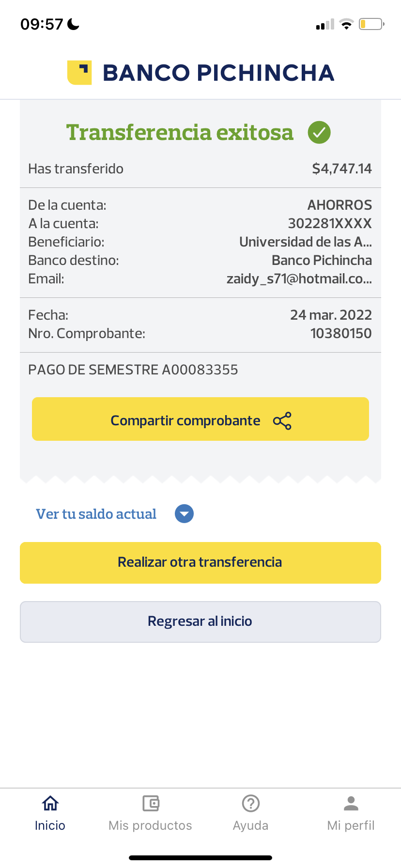This screenshot has height=868, width=401.
Task: Tap the truncated email zaidy_s71@hotmail.co...
Action: click(x=299, y=279)
